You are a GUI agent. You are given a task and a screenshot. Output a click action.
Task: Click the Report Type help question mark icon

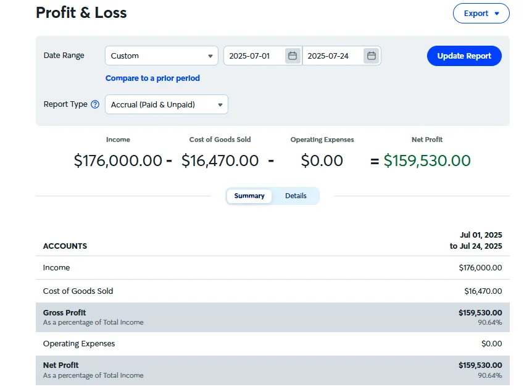tap(95, 104)
